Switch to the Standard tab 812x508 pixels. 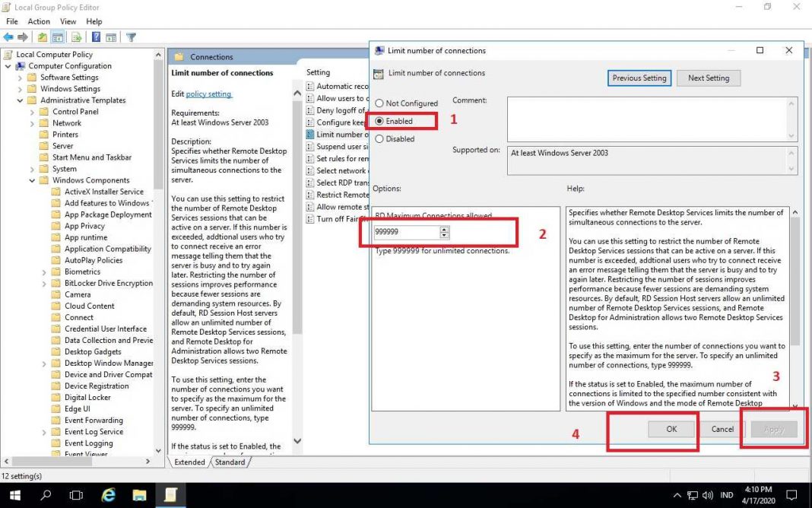pos(230,462)
